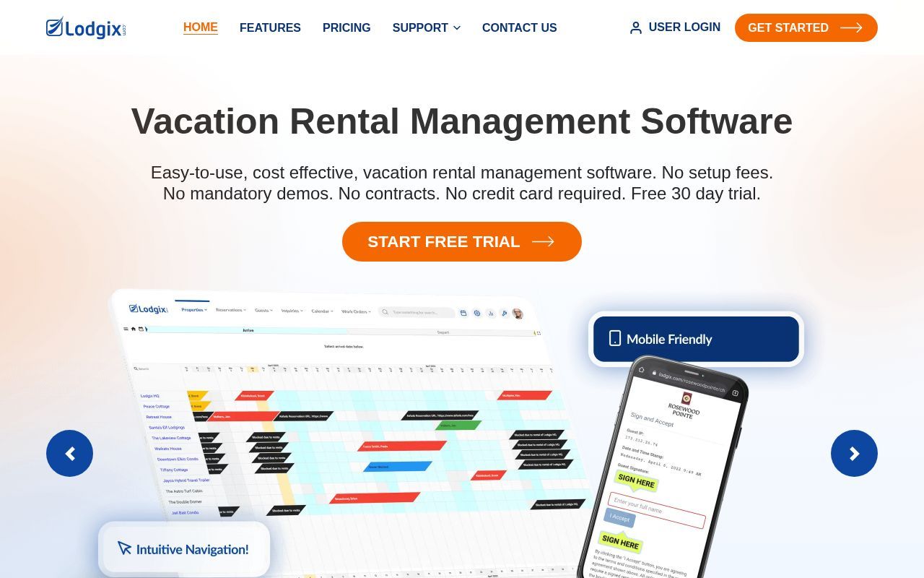
Task: Show the previous slide with the left arrow
Action: coord(70,453)
